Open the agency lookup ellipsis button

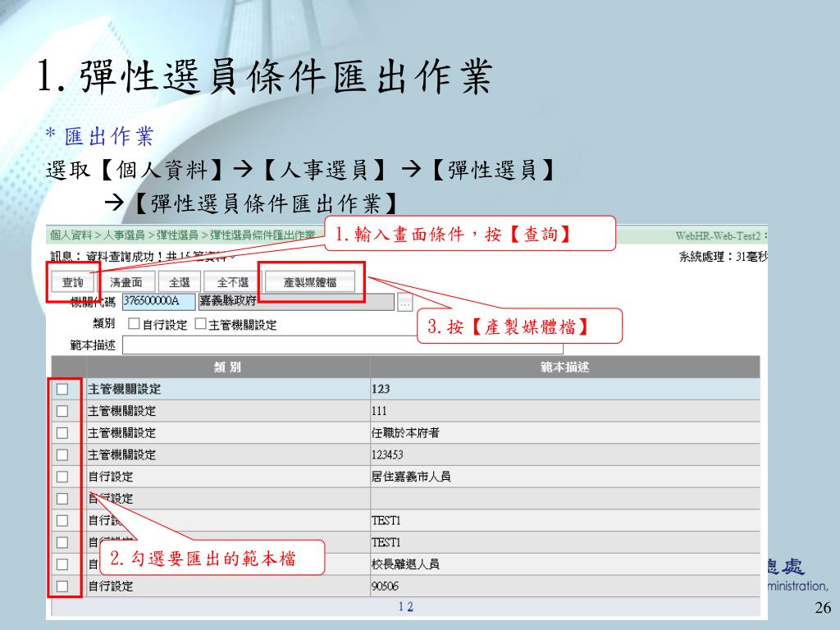[x=405, y=302]
